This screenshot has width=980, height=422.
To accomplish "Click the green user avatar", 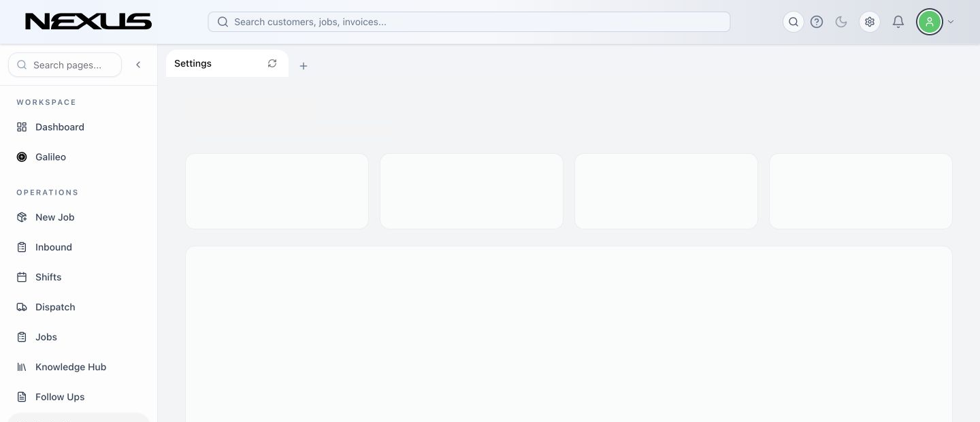I will 930,22.
